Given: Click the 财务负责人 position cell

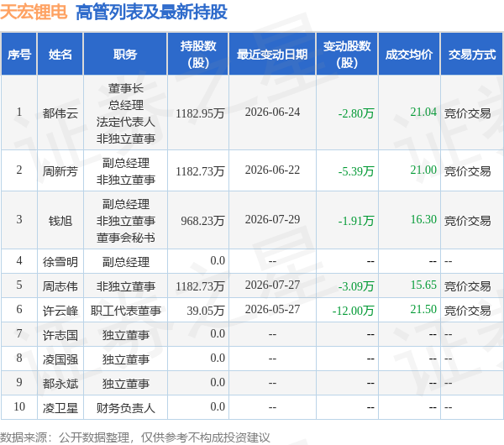Looking at the screenshot, I should pos(126,408).
